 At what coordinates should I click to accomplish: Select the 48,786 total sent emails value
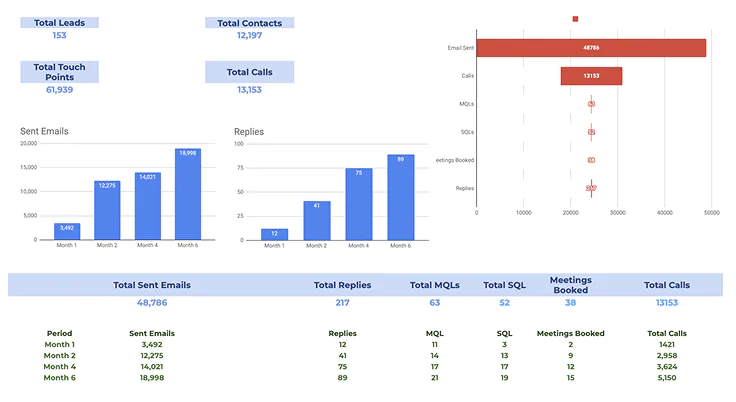152,302
